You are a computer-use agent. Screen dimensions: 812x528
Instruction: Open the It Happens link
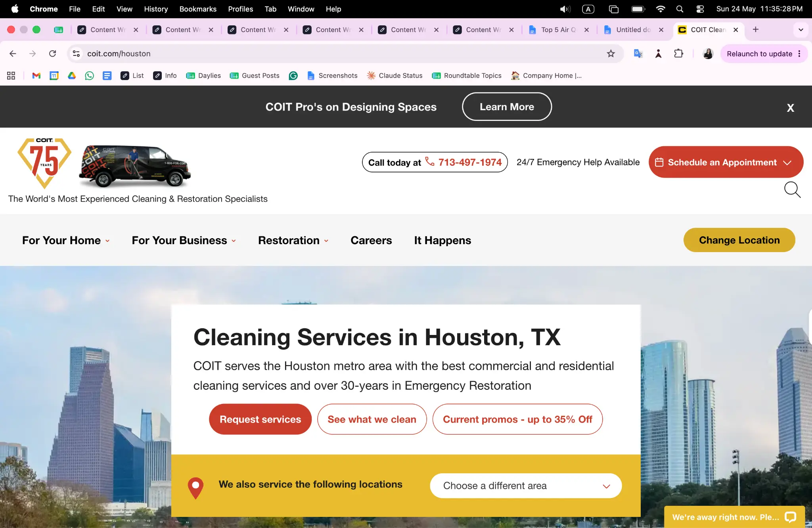coord(442,240)
